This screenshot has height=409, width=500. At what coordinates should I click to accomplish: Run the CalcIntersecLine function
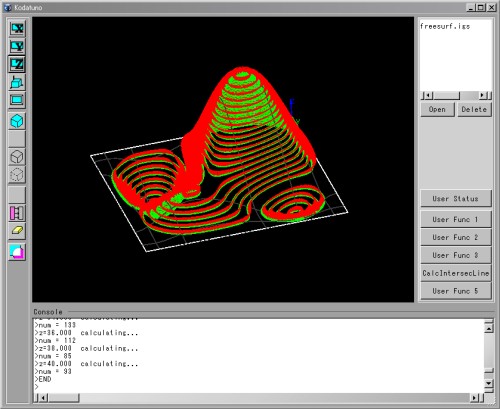click(456, 273)
